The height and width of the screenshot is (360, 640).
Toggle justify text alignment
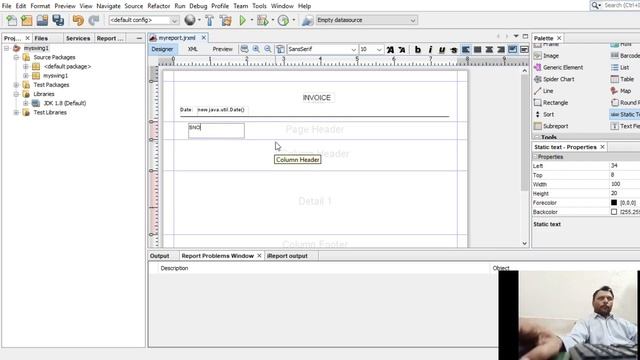click(477, 50)
